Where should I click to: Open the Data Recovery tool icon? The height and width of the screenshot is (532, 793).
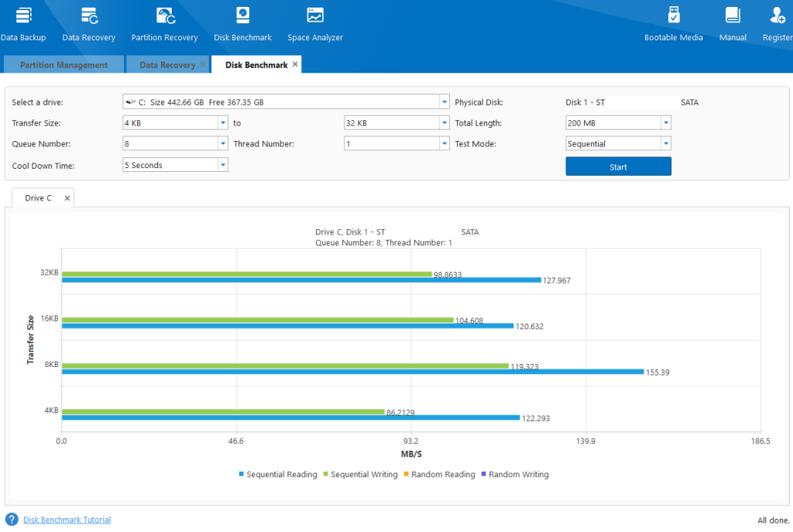coord(90,15)
